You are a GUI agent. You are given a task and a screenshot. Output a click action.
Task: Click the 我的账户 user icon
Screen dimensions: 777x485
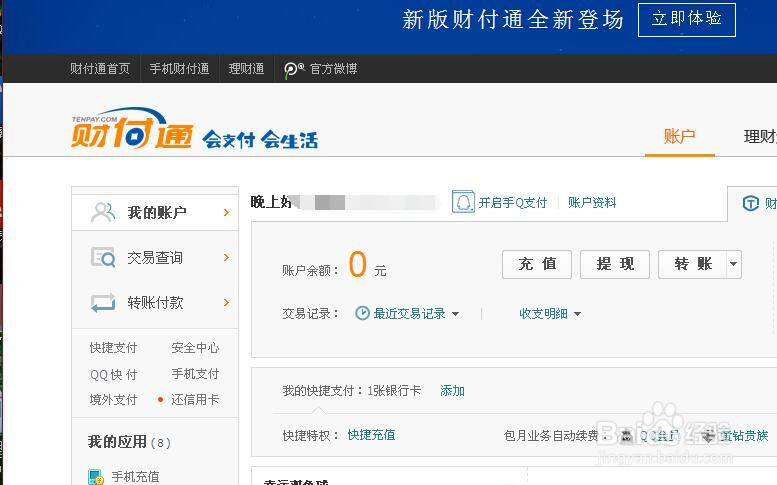coord(103,212)
